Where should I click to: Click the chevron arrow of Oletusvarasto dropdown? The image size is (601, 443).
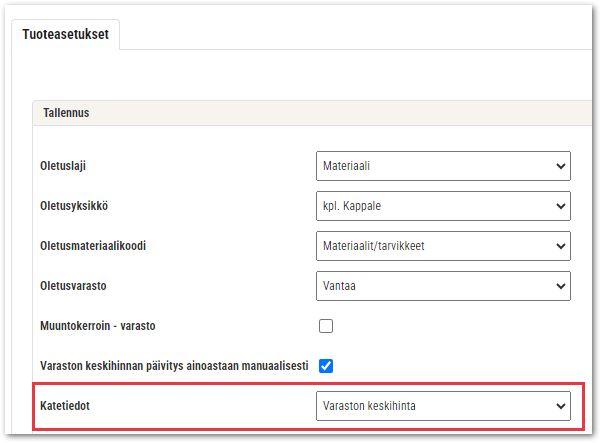click(560, 286)
